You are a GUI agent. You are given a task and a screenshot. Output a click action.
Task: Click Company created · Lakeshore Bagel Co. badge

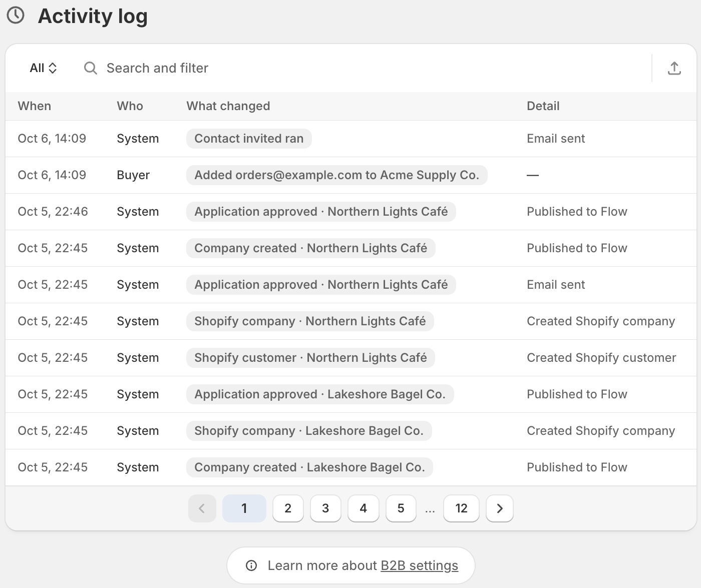point(309,467)
